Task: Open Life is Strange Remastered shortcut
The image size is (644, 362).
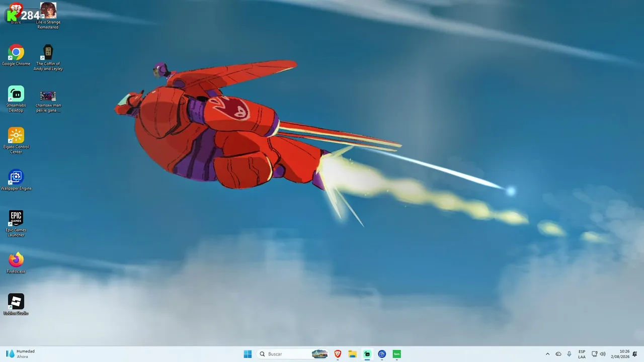Action: [48, 16]
